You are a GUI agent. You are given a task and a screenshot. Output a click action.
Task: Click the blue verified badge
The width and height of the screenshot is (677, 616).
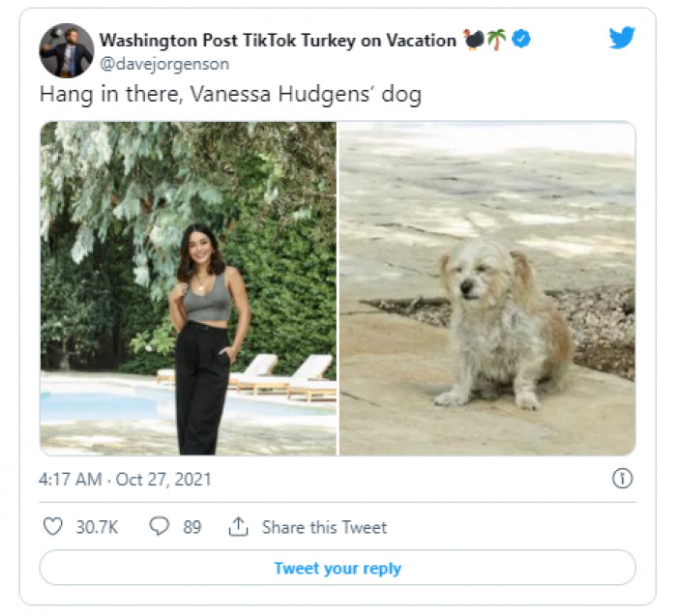coord(521,40)
